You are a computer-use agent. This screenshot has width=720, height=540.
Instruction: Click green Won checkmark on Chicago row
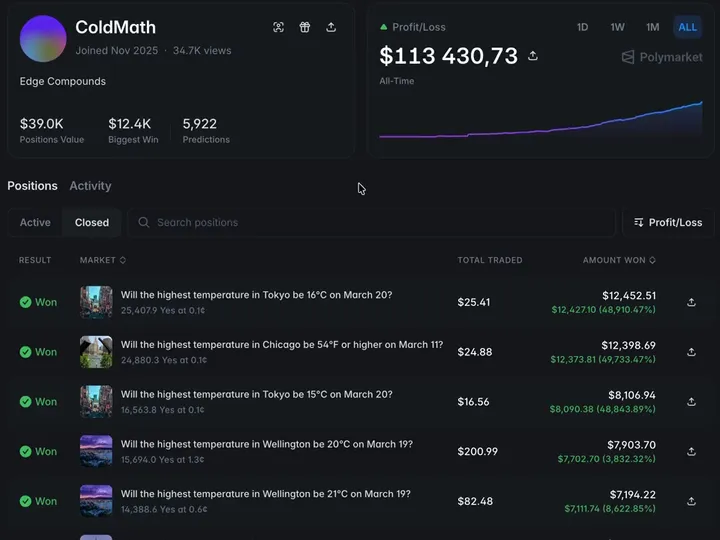[26, 352]
